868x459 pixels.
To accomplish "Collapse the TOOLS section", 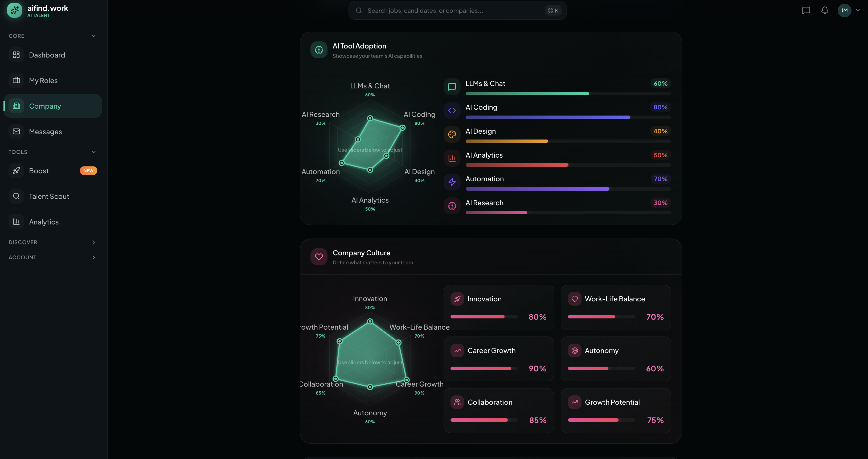I will 93,152.
